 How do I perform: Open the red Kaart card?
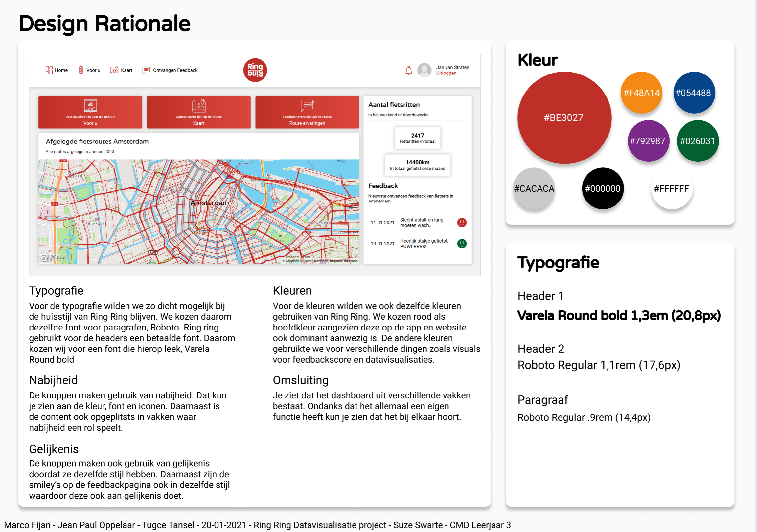(x=198, y=112)
